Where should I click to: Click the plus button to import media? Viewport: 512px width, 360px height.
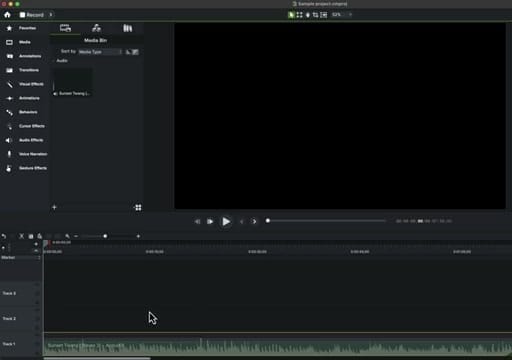coord(54,207)
